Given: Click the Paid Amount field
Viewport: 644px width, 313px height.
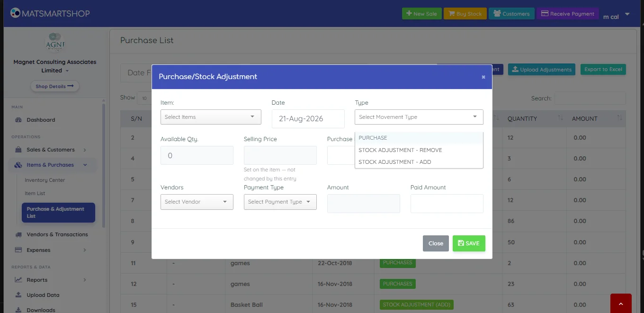Looking at the screenshot, I should pyautogui.click(x=447, y=204).
